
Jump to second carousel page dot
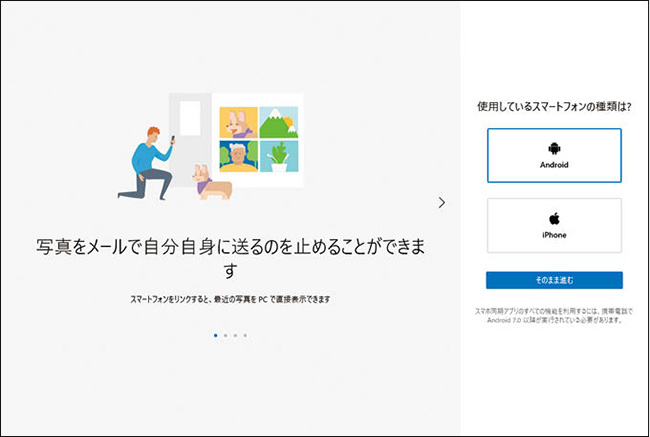225,335
